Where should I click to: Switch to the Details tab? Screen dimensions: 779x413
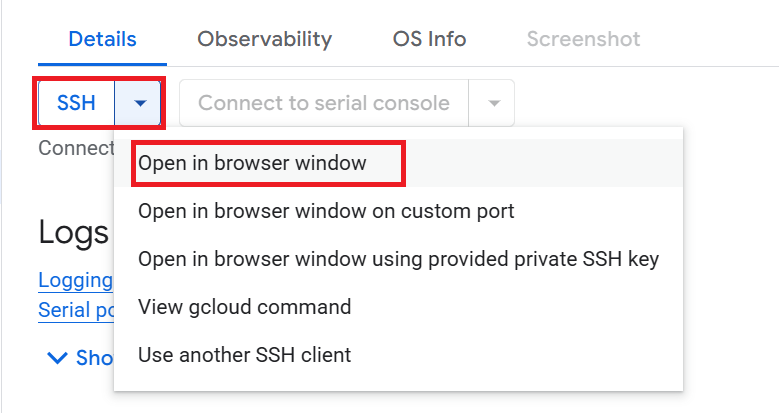[x=102, y=40]
